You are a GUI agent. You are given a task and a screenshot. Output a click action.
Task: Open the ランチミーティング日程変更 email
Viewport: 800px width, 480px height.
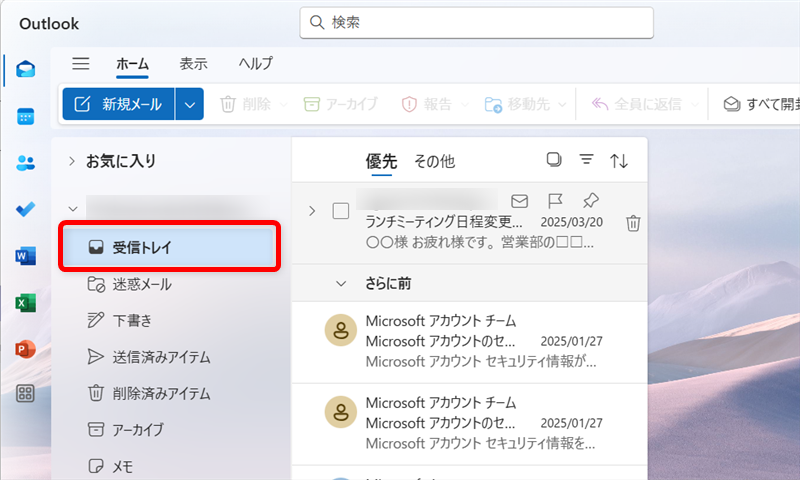469,223
